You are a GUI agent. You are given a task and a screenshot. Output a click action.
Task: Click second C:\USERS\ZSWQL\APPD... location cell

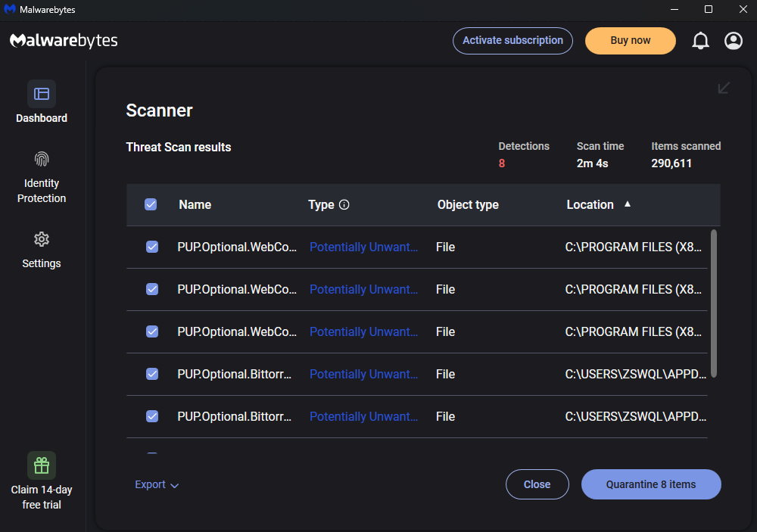(x=635, y=416)
